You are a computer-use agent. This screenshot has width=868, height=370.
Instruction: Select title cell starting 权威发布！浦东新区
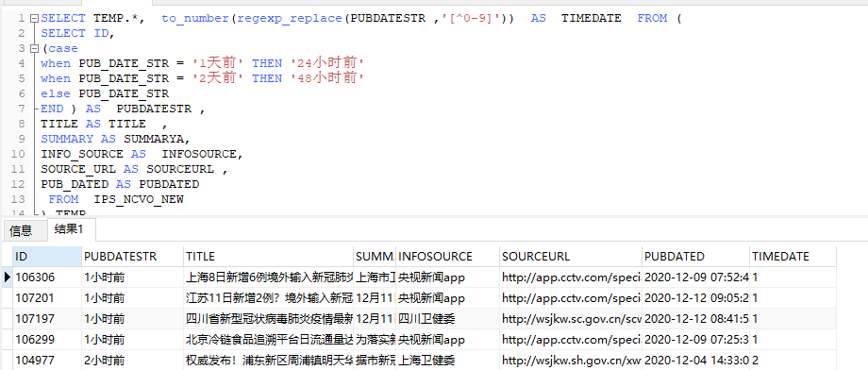click(268, 361)
